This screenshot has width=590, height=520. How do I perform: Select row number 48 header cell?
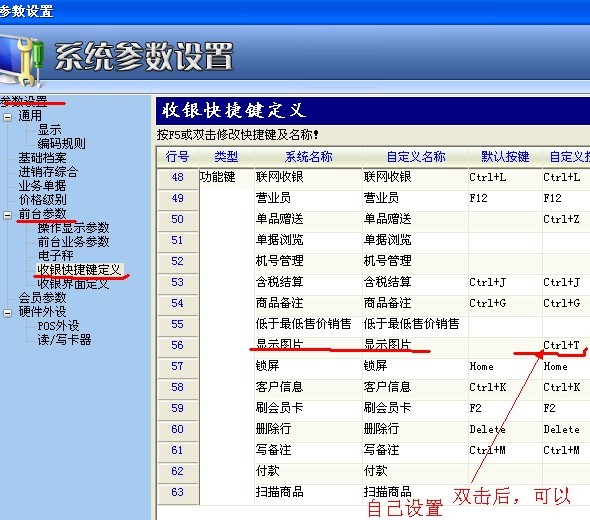(x=178, y=177)
